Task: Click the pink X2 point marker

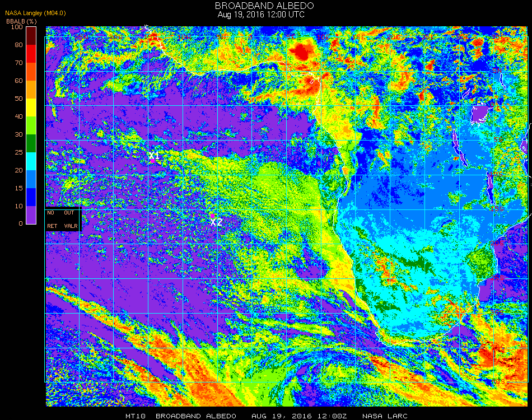Action: (212, 216)
